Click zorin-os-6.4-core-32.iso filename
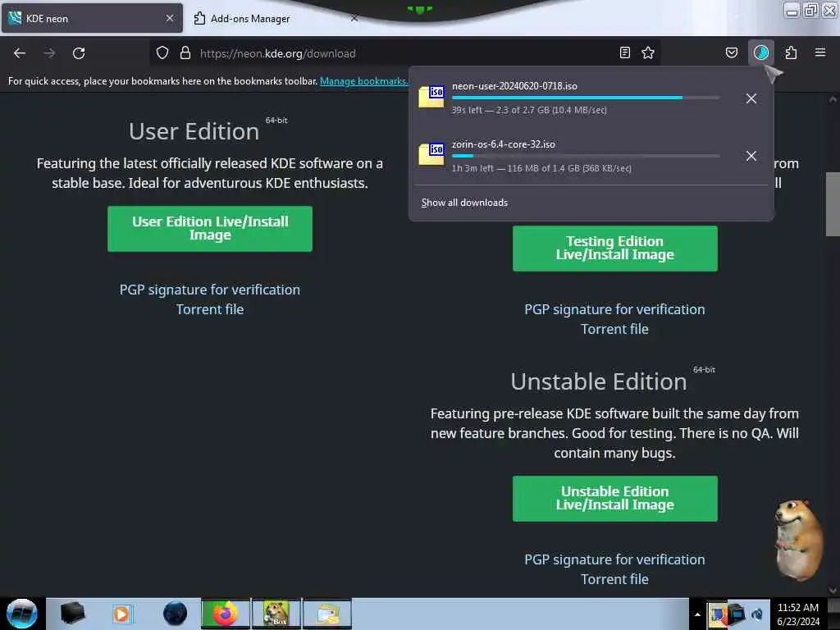Viewport: 840px width, 630px height. point(504,144)
